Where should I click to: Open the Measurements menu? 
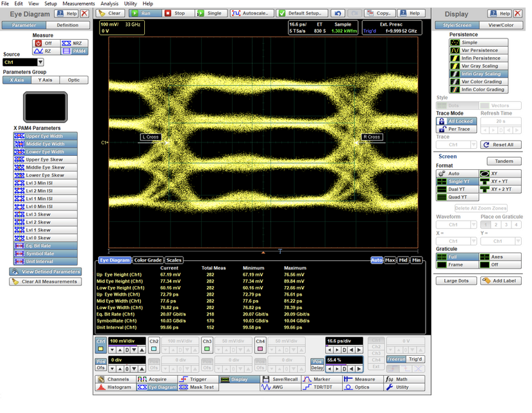[78, 4]
